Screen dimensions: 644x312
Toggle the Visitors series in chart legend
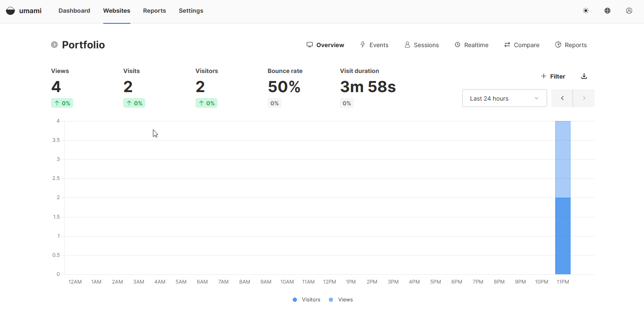[307, 300]
